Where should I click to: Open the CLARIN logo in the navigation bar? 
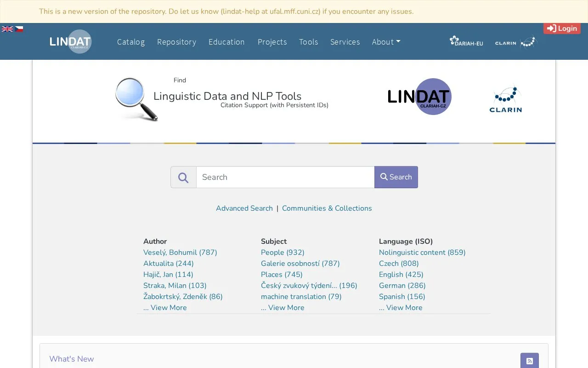[516, 42]
